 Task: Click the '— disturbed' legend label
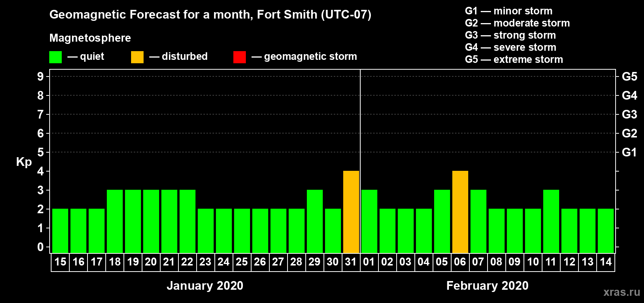click(178, 57)
